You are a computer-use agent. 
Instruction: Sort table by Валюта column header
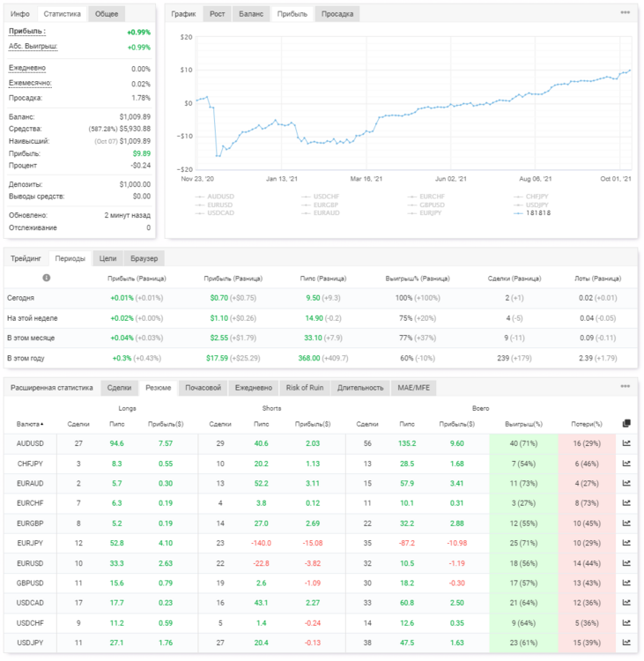click(x=30, y=424)
